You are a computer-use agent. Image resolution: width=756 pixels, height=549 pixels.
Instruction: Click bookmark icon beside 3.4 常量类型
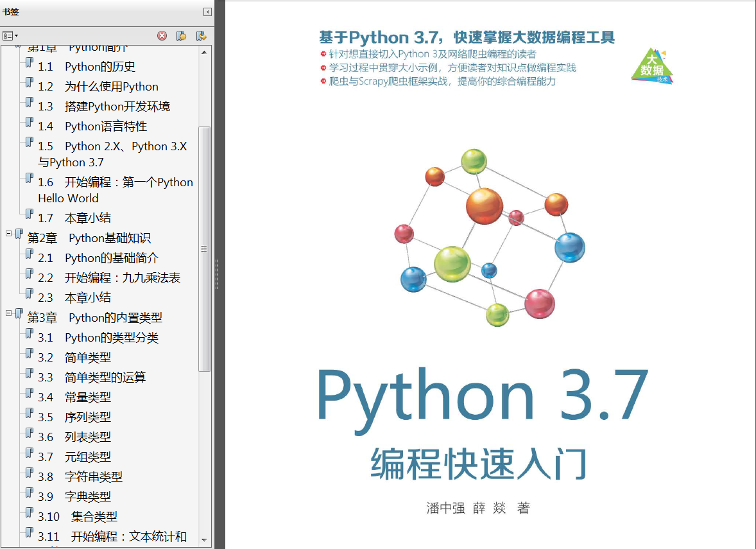(x=30, y=393)
